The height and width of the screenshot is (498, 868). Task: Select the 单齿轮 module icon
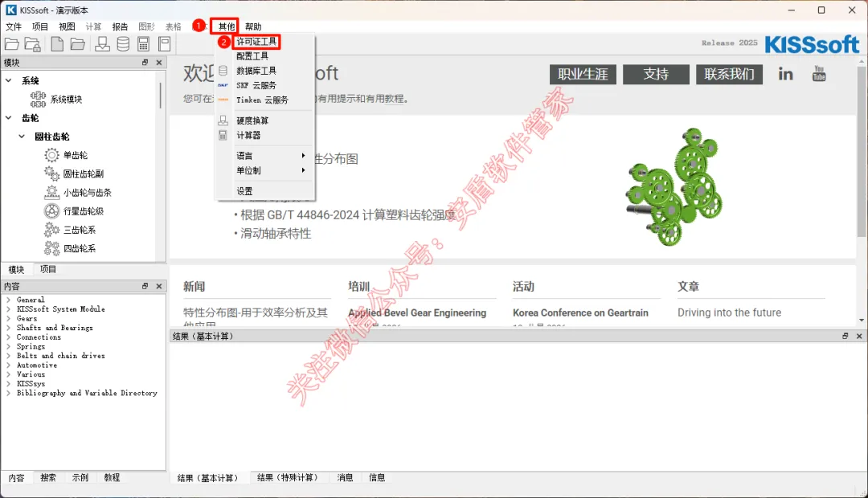[x=51, y=155]
